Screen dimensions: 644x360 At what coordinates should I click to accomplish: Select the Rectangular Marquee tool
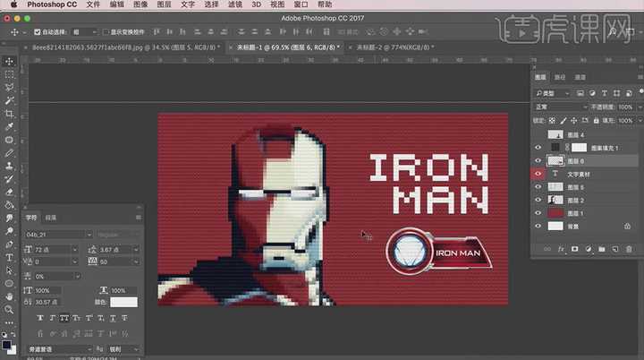9,74
